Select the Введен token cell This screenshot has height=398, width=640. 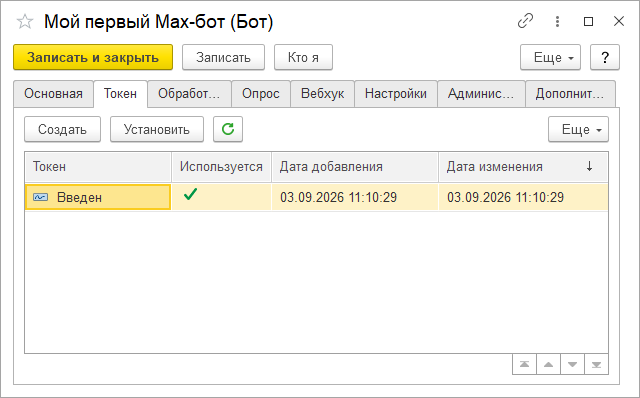coord(98,197)
